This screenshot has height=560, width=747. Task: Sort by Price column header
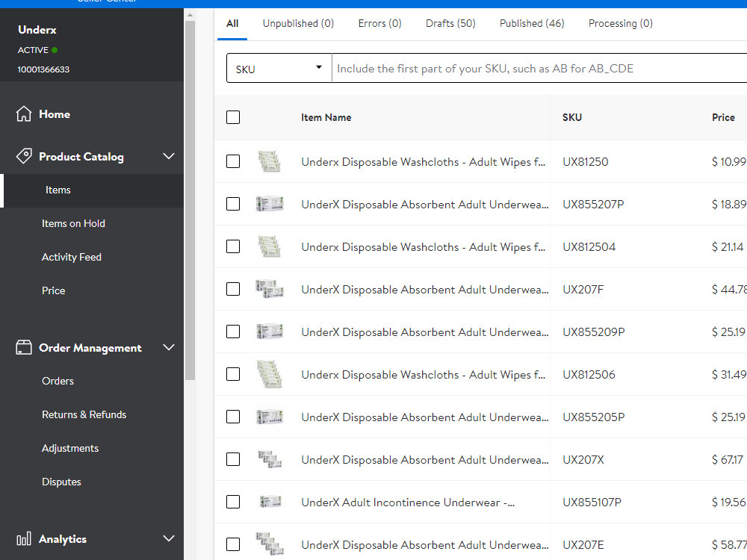pos(723,117)
